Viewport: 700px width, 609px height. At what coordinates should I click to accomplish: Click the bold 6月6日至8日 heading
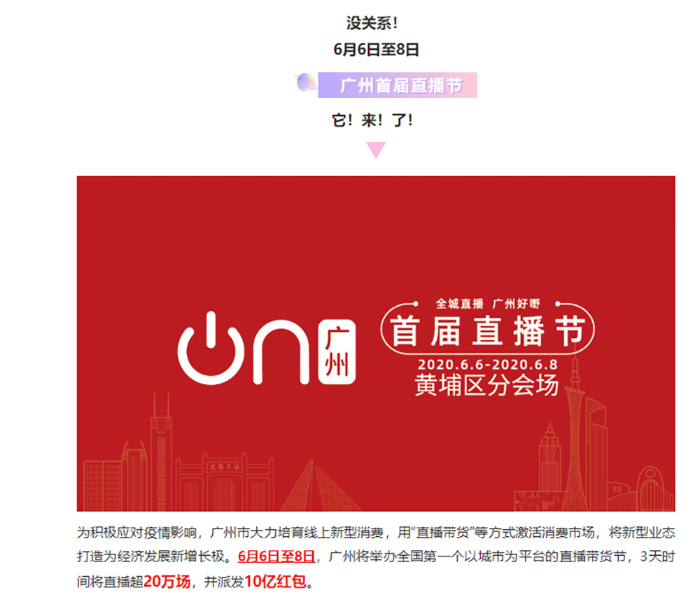tap(376, 50)
